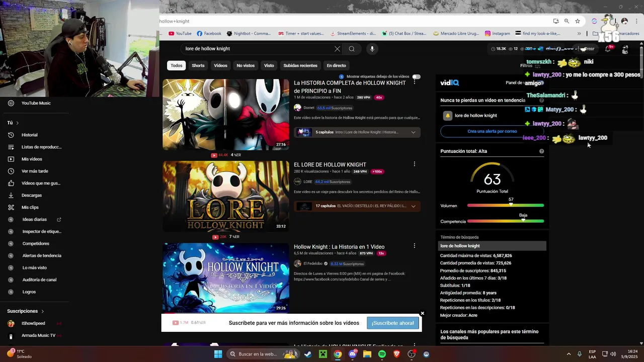Open ISHowSpeed subscription channel
Screen dimensions: 644x362
[x=33, y=323]
